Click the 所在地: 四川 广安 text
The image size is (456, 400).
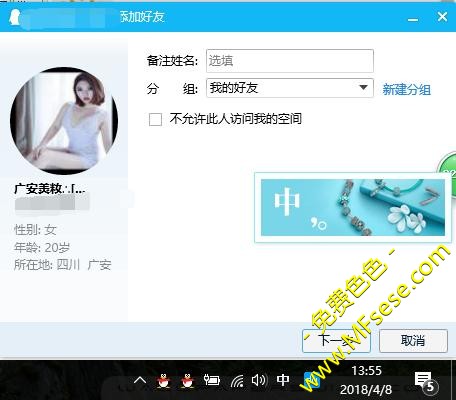[62, 265]
